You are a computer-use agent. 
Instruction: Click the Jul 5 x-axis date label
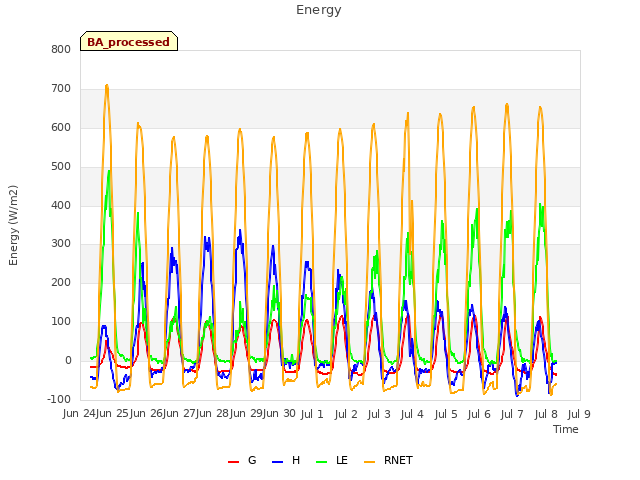[x=446, y=414]
